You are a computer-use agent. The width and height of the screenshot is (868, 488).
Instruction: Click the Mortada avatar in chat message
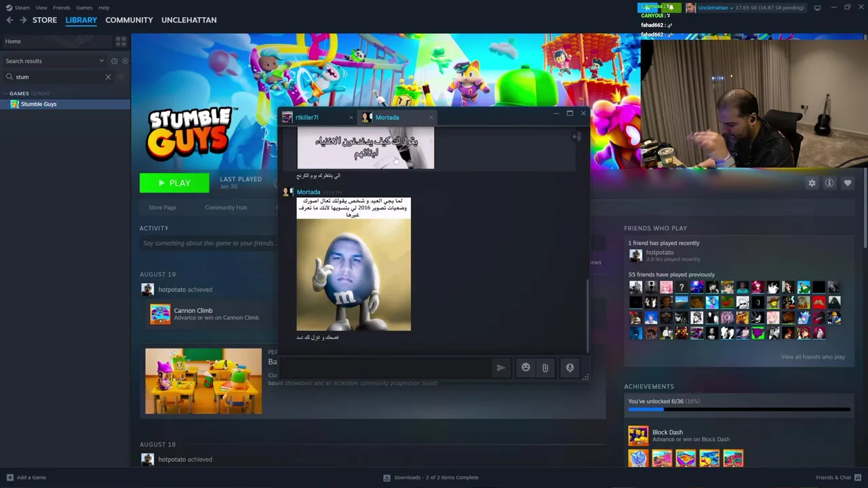coord(288,192)
